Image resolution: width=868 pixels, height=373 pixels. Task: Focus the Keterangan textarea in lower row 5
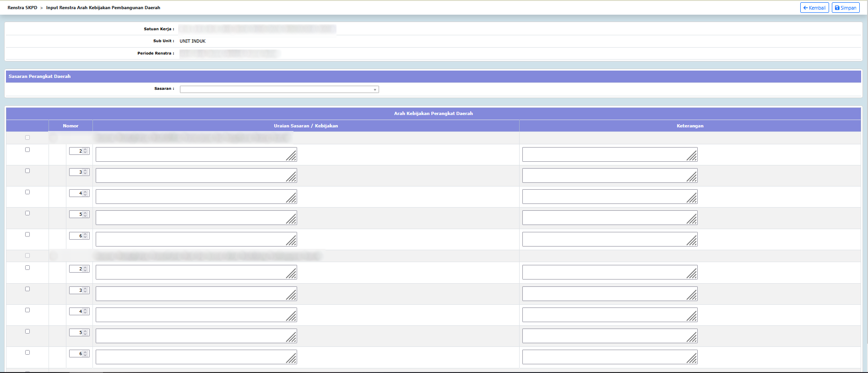click(x=603, y=336)
